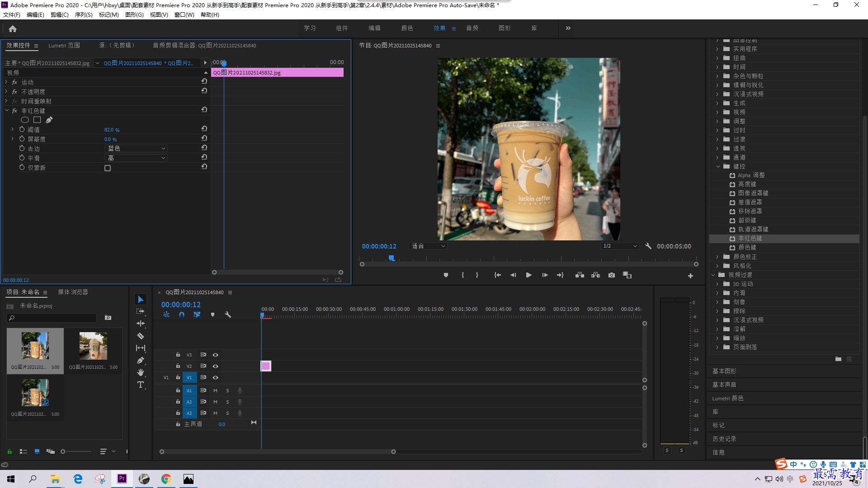This screenshot has height=488, width=868.
Task: Show more workspaces overflow arrows
Action: click(x=568, y=28)
